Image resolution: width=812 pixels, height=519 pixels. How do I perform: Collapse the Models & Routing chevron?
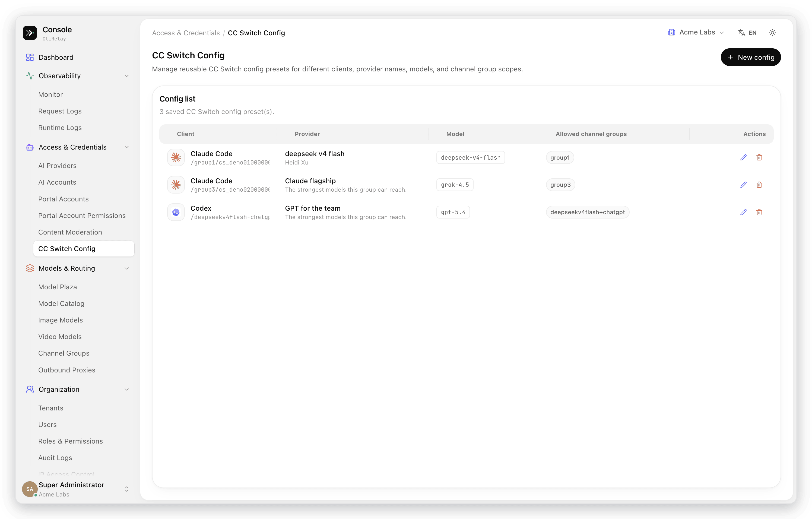coord(127,268)
